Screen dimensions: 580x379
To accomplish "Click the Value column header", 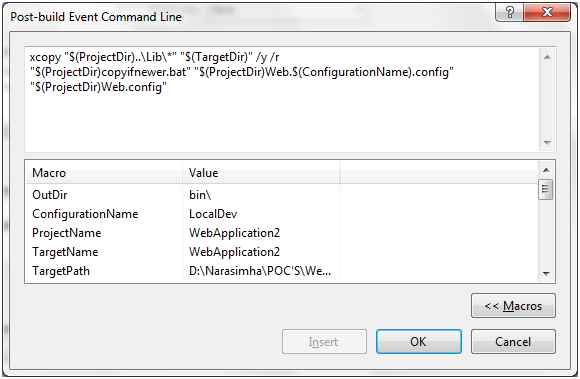I will pyautogui.click(x=261, y=173).
